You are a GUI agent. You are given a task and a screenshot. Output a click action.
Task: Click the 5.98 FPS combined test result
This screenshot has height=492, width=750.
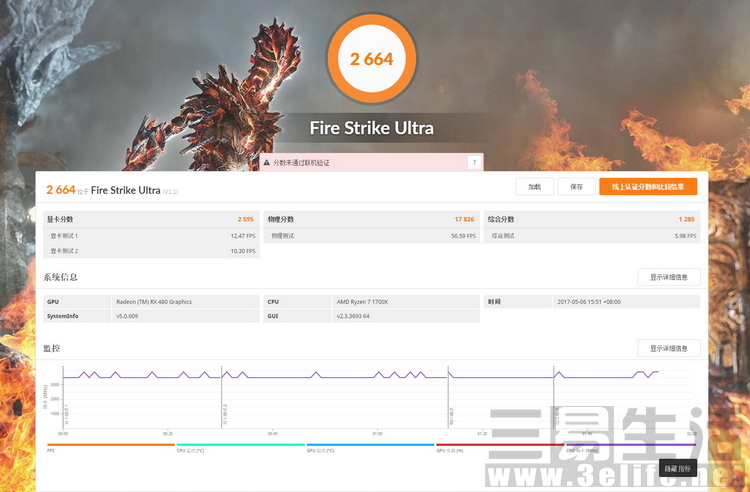click(x=685, y=236)
